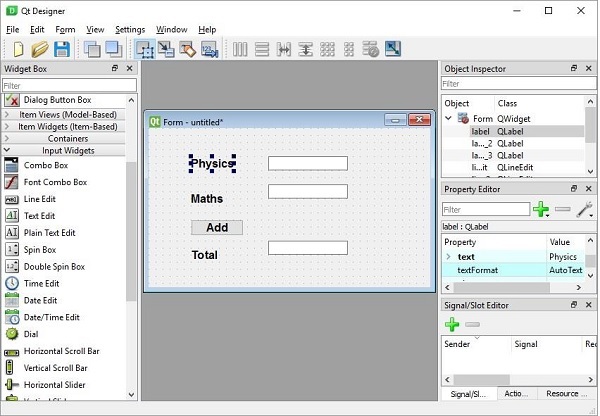Select the Horizontal Slider widget
The image size is (600, 416).
pos(55,385)
